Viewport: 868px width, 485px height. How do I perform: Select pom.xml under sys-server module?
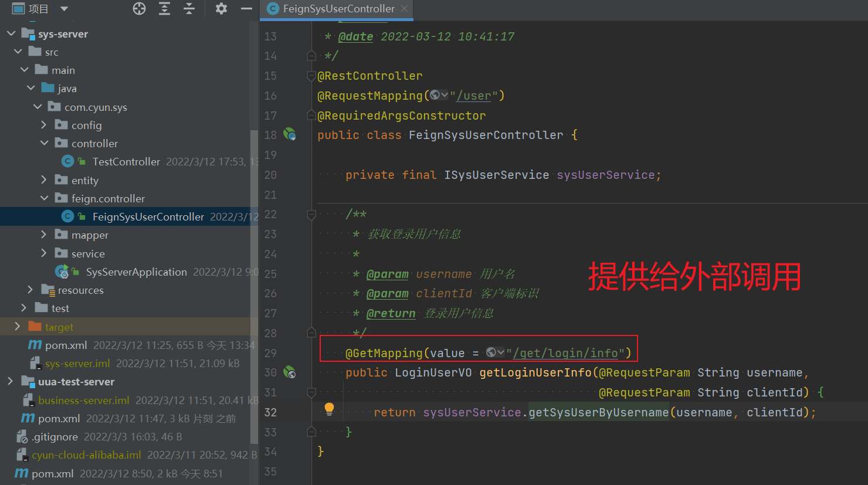(x=66, y=345)
